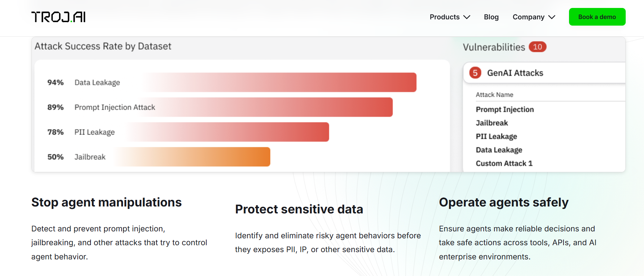Click the TROJ.AI logo
644x276 pixels.
click(58, 17)
